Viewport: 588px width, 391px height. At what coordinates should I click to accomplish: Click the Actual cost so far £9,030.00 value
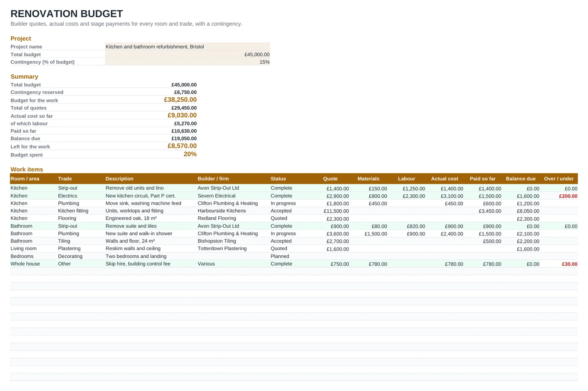[182, 115]
